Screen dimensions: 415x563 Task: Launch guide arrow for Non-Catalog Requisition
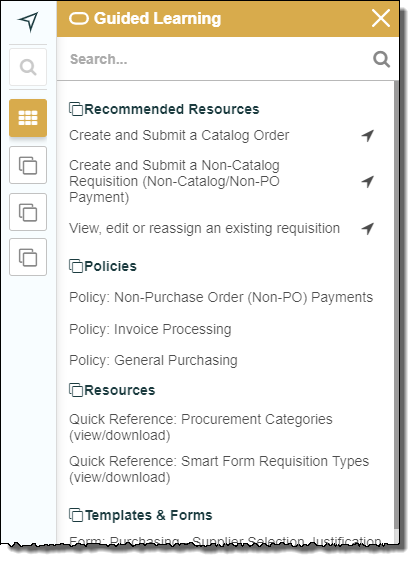(368, 181)
